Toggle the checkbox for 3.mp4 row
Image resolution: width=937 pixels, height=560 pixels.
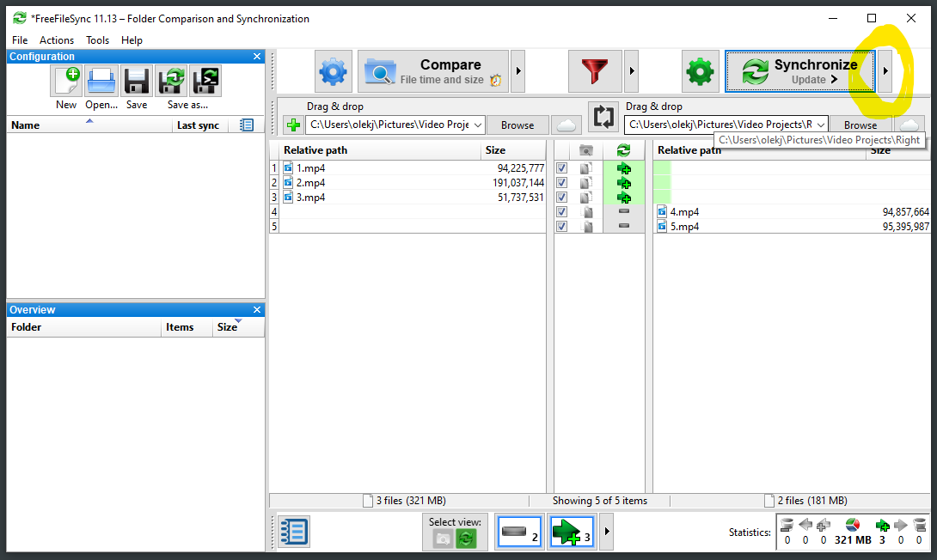point(561,198)
